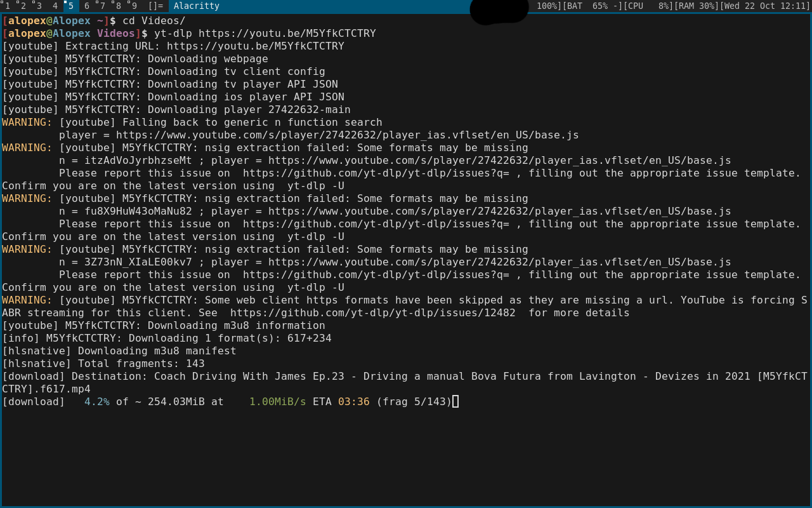The image size is (812, 508).
Task: Open the yt-dlp issues/12482 GitHub link
Action: click(373, 313)
